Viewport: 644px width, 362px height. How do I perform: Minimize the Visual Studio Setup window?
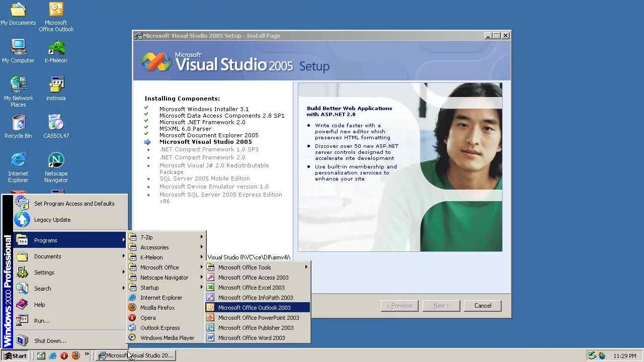488,36
